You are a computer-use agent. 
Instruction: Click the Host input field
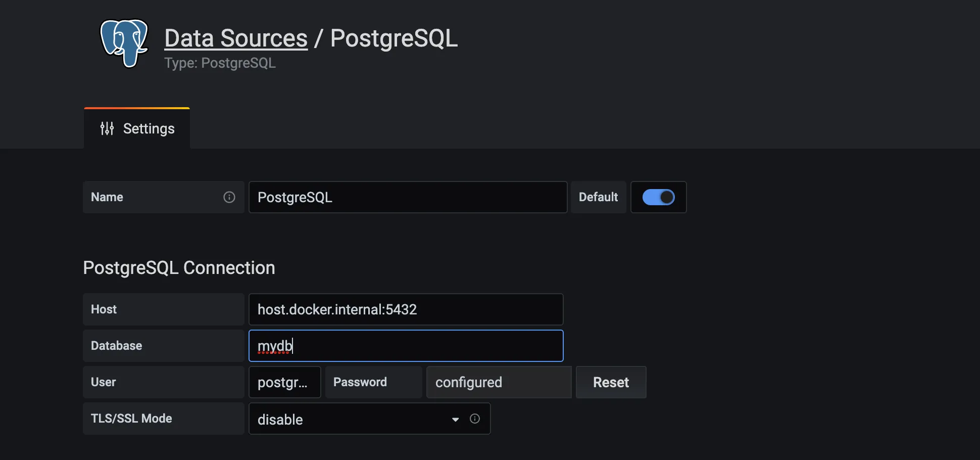coord(406,309)
